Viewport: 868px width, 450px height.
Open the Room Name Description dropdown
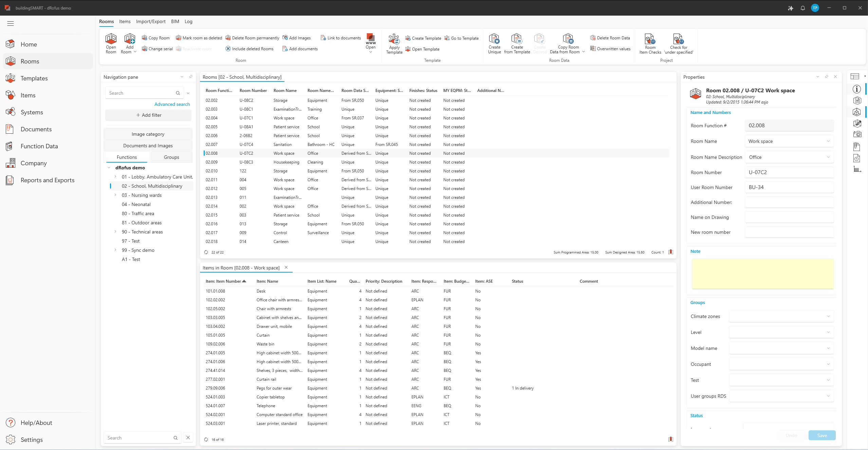pyautogui.click(x=829, y=157)
